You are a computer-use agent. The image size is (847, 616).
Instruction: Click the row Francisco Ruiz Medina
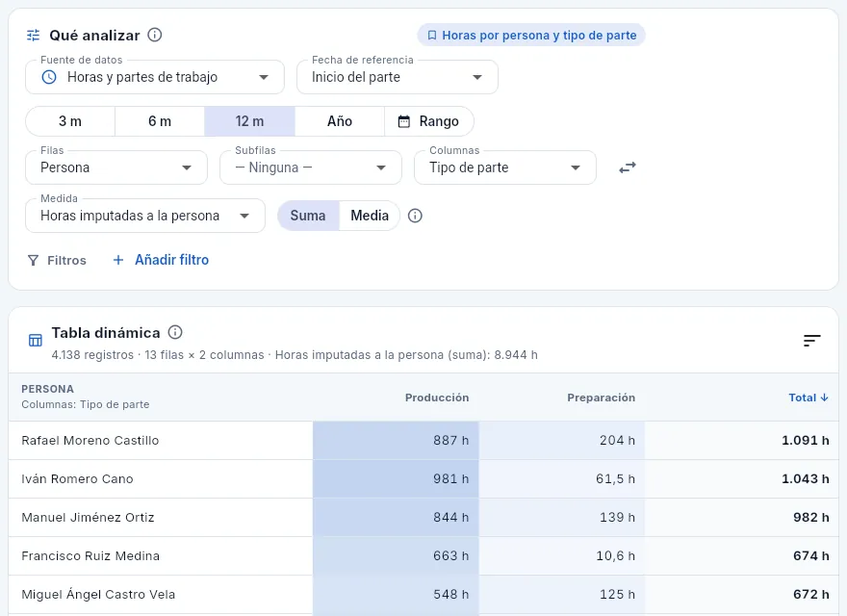pyautogui.click(x=423, y=555)
